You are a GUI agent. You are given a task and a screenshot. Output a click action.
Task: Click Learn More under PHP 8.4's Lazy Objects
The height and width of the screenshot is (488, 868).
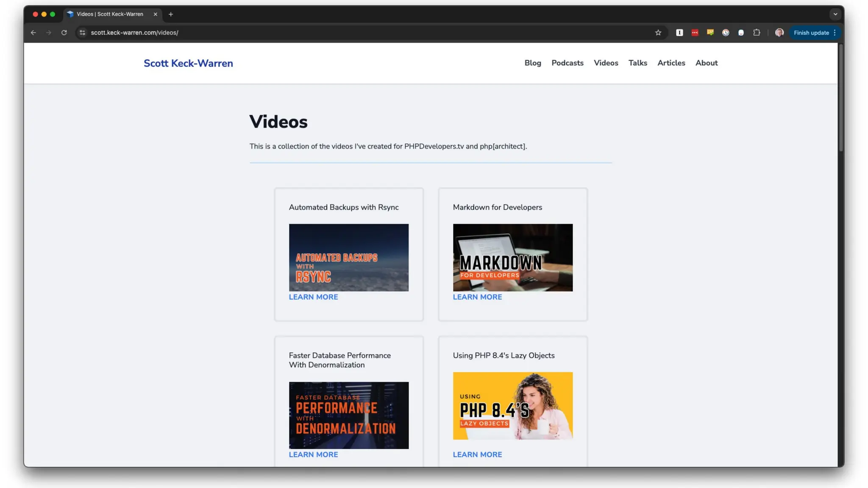[x=477, y=455]
